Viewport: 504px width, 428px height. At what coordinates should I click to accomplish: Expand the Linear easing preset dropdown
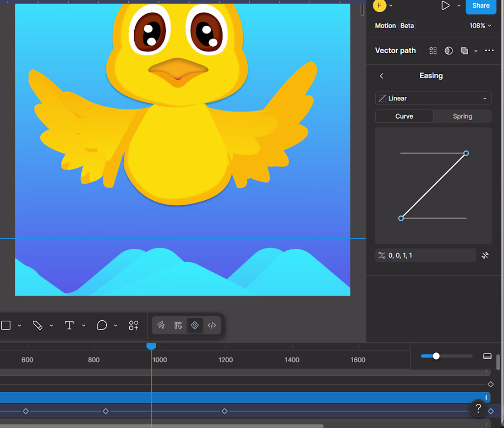click(x=433, y=99)
